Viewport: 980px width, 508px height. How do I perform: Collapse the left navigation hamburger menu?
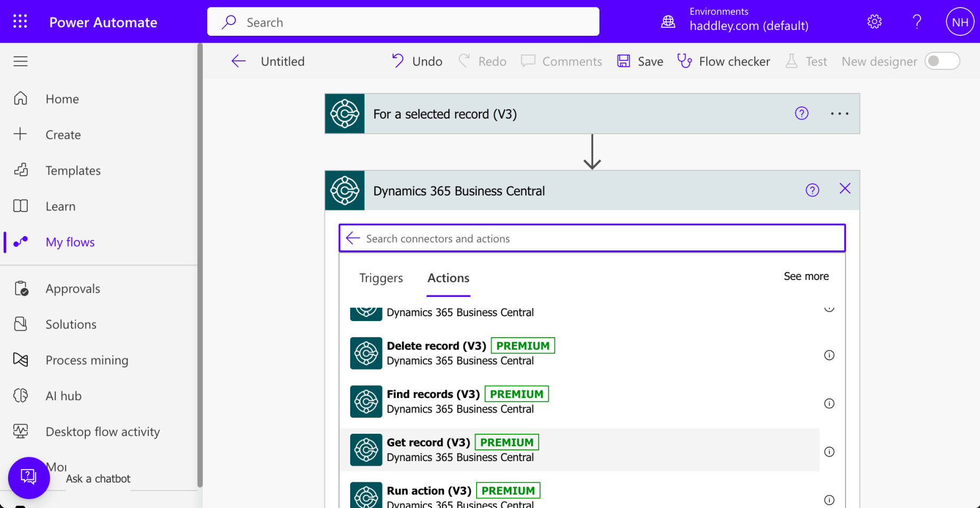20,61
